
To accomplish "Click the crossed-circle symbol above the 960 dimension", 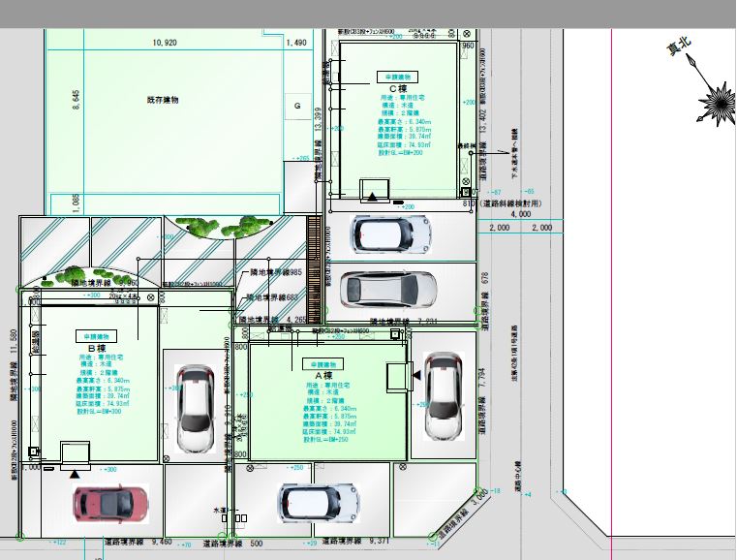I will 466,33.
